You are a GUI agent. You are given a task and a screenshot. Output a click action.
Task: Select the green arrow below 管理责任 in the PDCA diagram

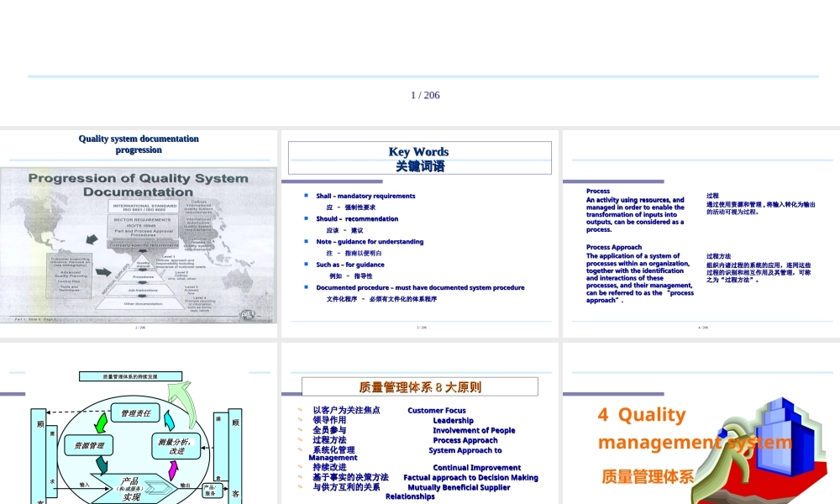(101, 423)
